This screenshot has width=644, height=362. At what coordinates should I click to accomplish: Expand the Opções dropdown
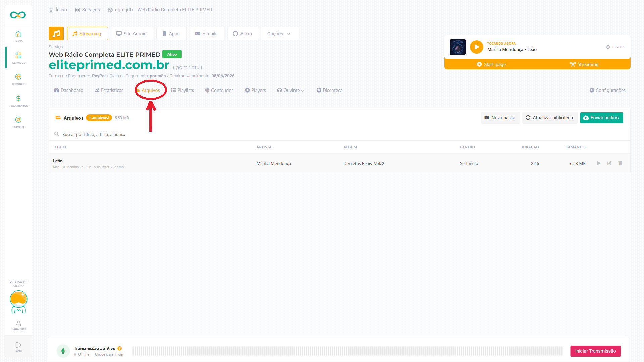click(x=279, y=34)
